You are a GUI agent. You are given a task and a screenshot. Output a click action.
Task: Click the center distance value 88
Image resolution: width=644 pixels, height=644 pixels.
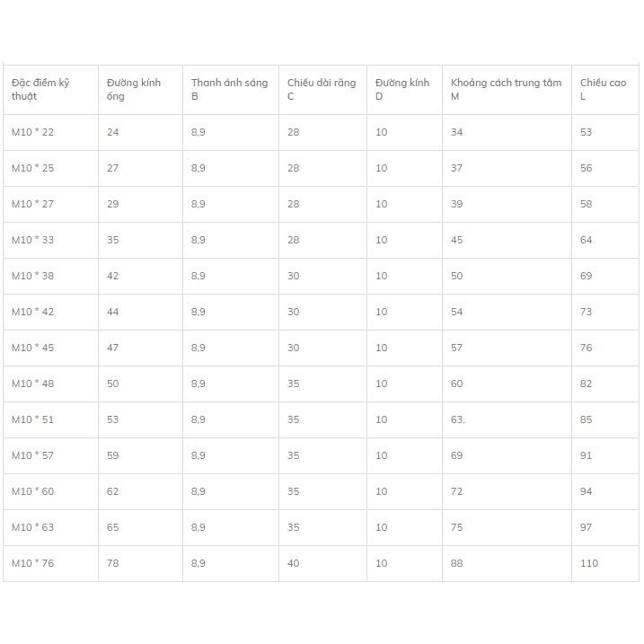tap(456, 563)
